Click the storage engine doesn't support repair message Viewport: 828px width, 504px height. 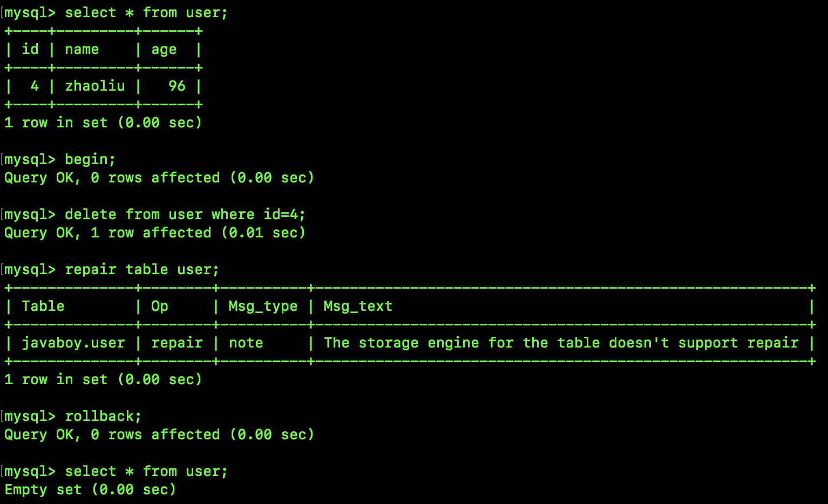coord(561,343)
